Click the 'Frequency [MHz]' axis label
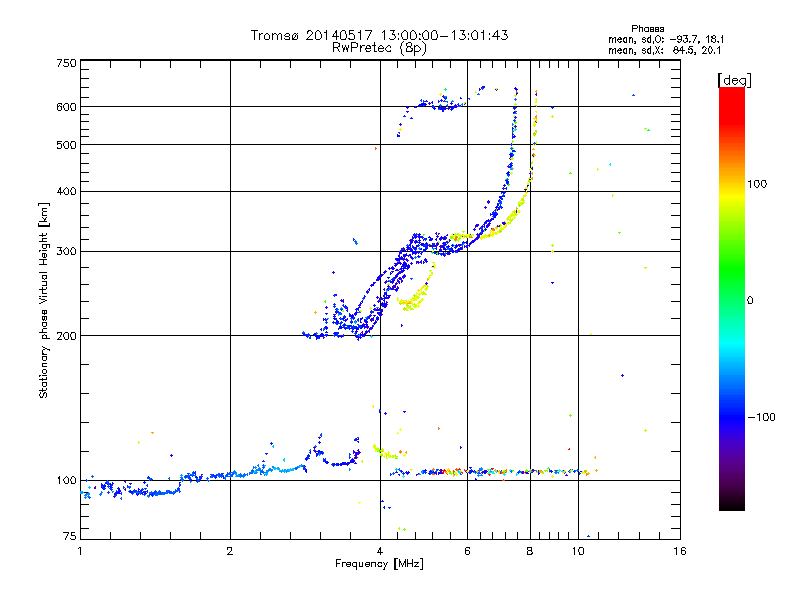Image resolution: width=800 pixels, height=600 pixels. point(379,564)
